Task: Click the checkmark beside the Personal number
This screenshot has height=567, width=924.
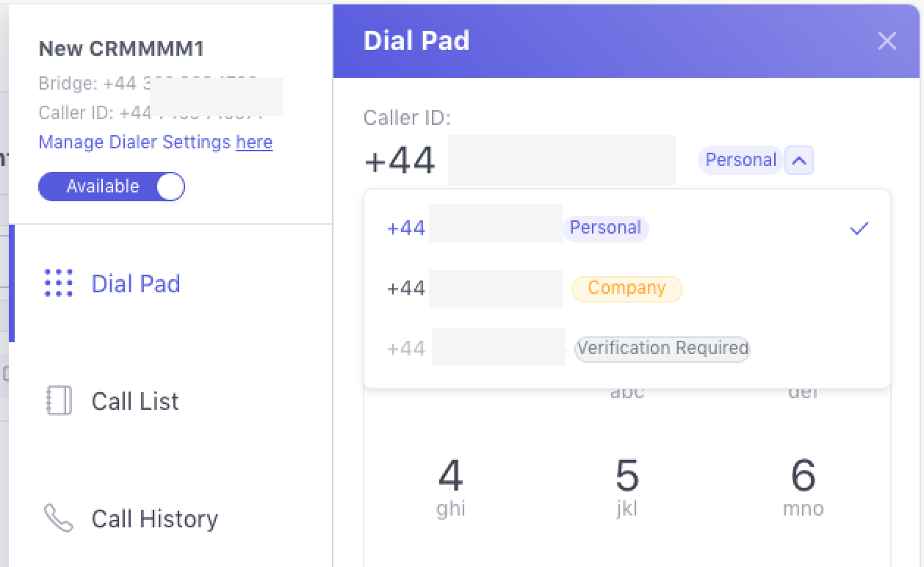Action: point(859,228)
